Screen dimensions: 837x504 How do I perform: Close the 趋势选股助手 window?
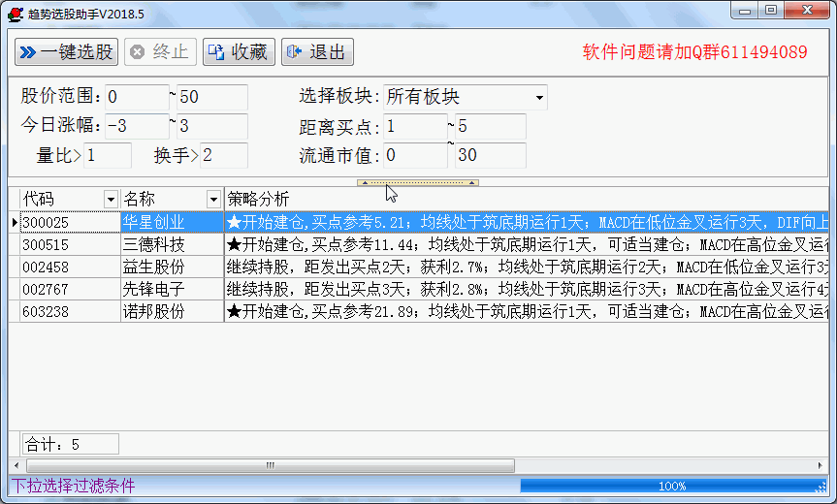(807, 11)
